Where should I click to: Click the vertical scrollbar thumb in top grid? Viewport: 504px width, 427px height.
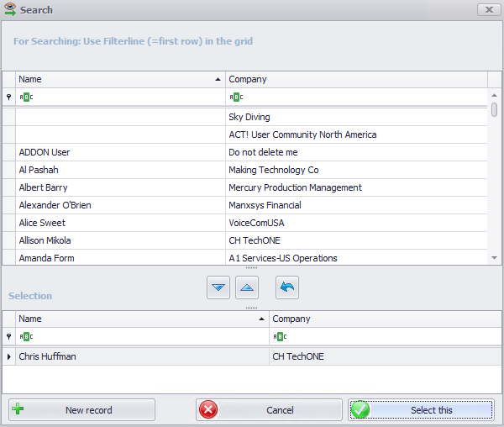(495, 109)
